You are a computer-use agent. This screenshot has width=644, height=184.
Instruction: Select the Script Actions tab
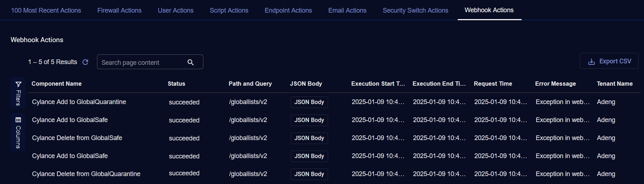[x=229, y=10]
